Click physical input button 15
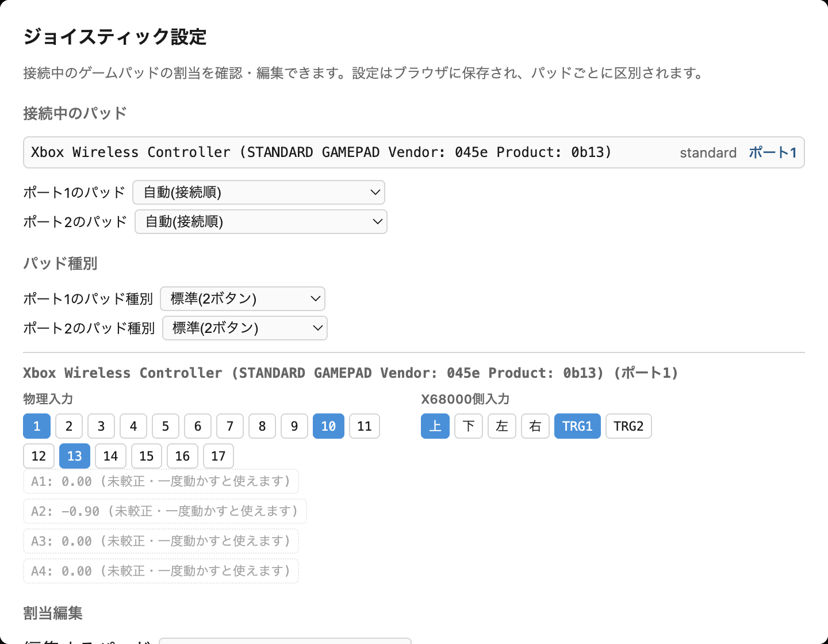This screenshot has width=828, height=644. click(147, 456)
